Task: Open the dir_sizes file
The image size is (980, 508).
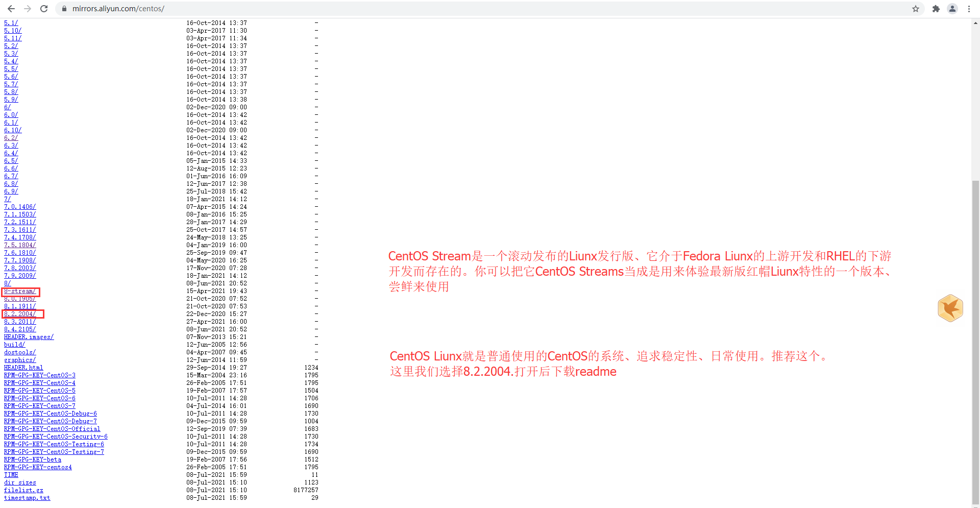Action: point(20,482)
